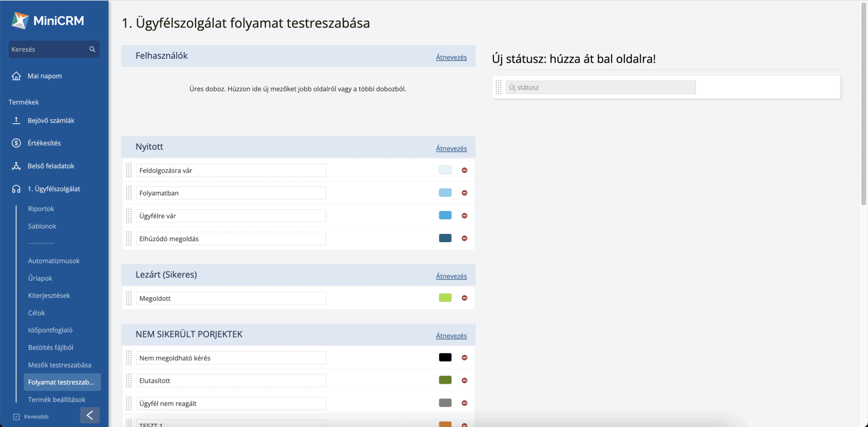Remove the Megoldott status

pyautogui.click(x=464, y=298)
